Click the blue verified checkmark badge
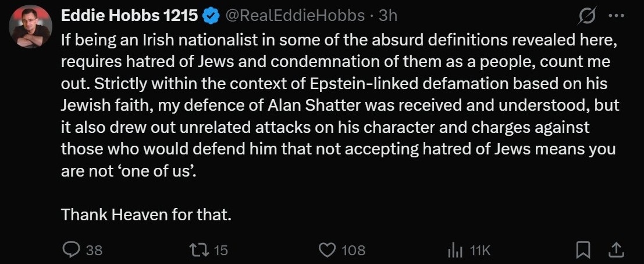The image size is (644, 264). [210, 16]
